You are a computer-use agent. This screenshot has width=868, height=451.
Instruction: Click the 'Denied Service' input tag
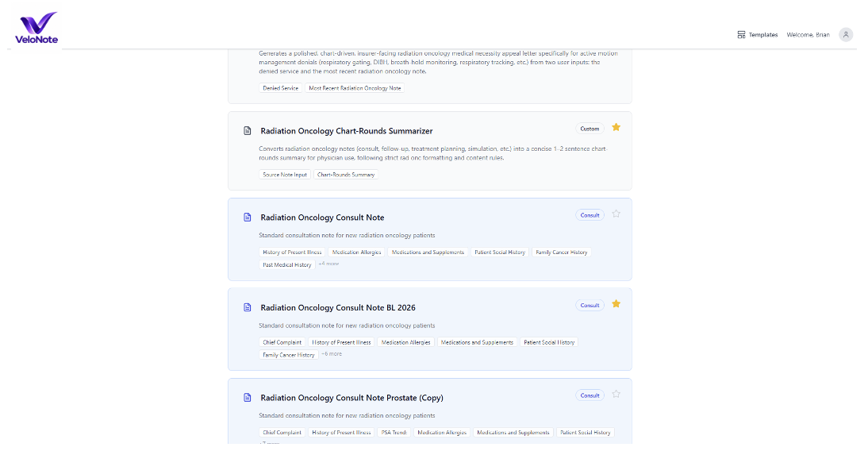pyautogui.click(x=281, y=88)
